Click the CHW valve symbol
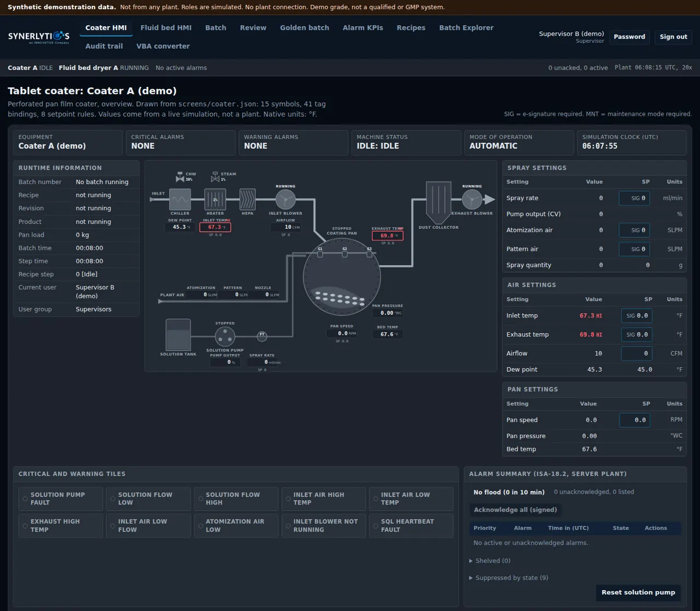The height and width of the screenshot is (611, 700). click(180, 177)
